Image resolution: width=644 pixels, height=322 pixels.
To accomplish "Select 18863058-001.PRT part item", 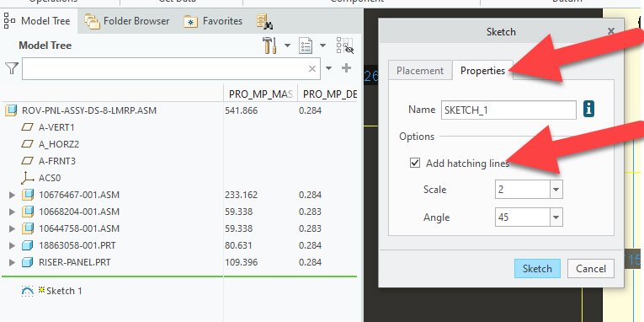I will point(77,245).
